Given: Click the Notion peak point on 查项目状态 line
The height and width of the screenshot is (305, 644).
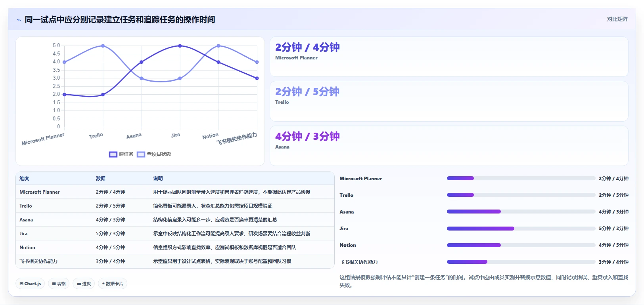Looking at the screenshot, I should (x=218, y=46).
